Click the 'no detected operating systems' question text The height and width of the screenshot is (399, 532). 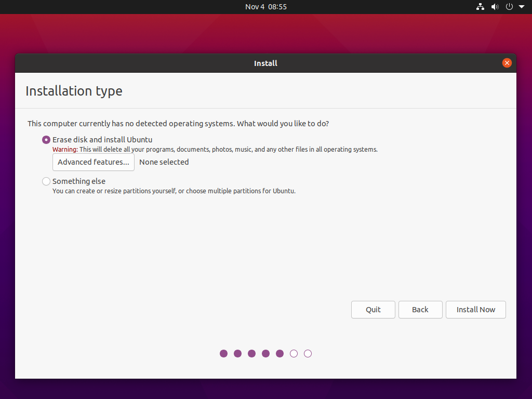click(x=178, y=124)
